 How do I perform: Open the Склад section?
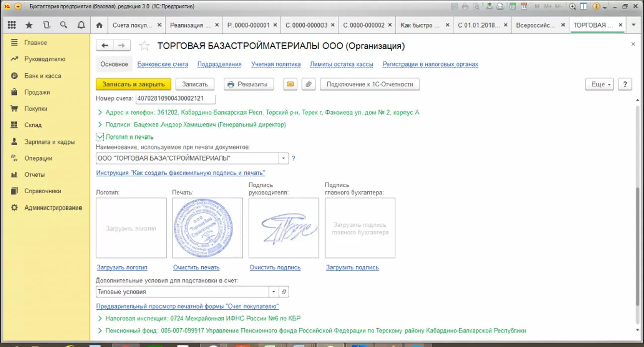[x=45, y=125]
